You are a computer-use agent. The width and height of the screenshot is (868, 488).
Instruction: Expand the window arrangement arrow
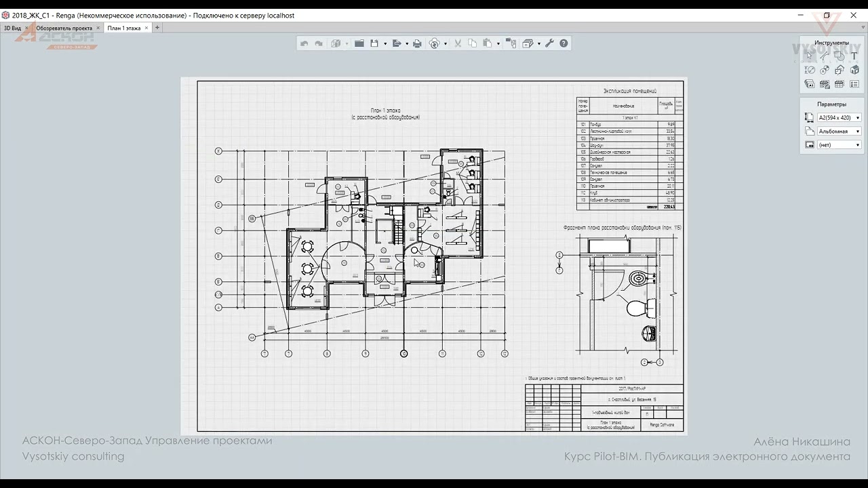coord(538,44)
